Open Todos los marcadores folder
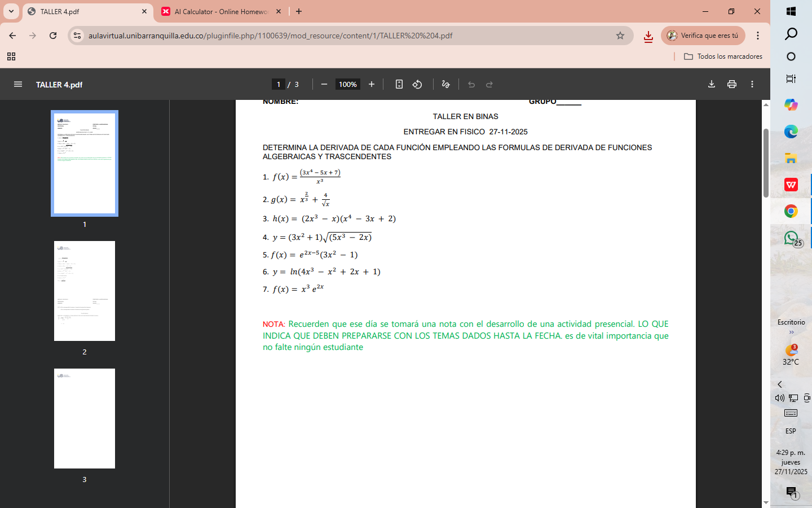The width and height of the screenshot is (812, 508). coord(723,56)
